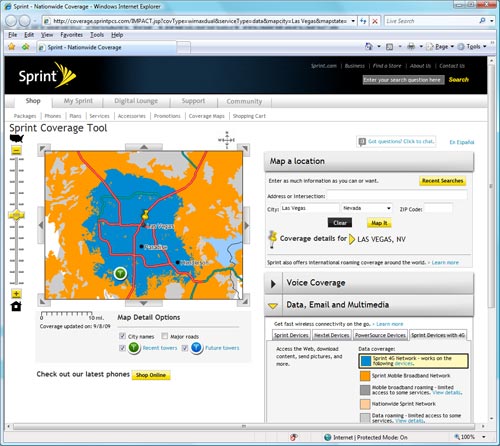Open the File menu
500x446 pixels.
tap(13, 35)
